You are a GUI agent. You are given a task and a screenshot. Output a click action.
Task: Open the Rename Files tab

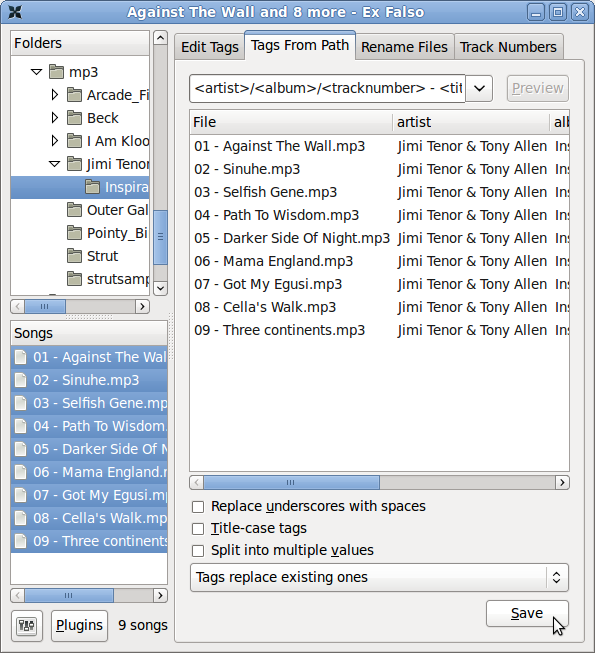pyautogui.click(x=404, y=47)
